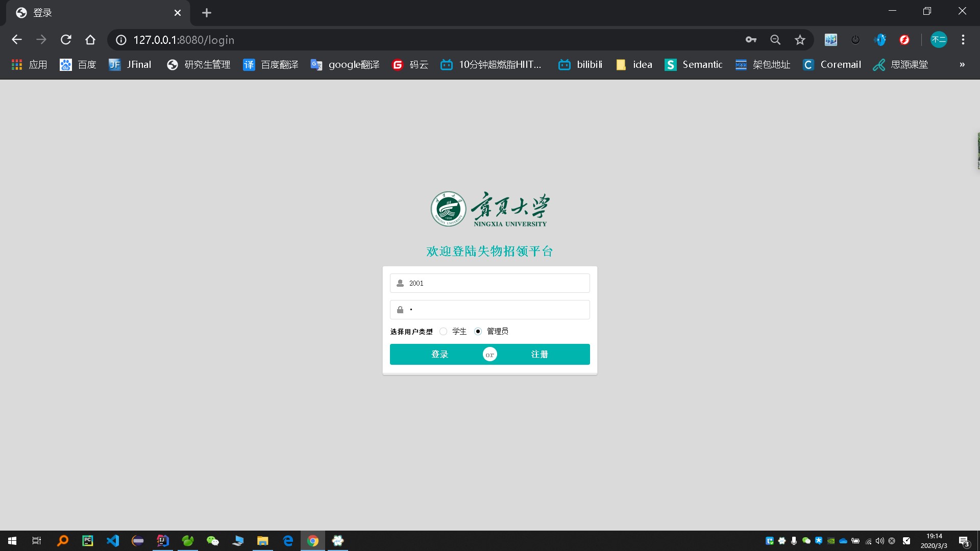Reload the login page
Viewport: 980px width, 551px height.
pos(66,40)
